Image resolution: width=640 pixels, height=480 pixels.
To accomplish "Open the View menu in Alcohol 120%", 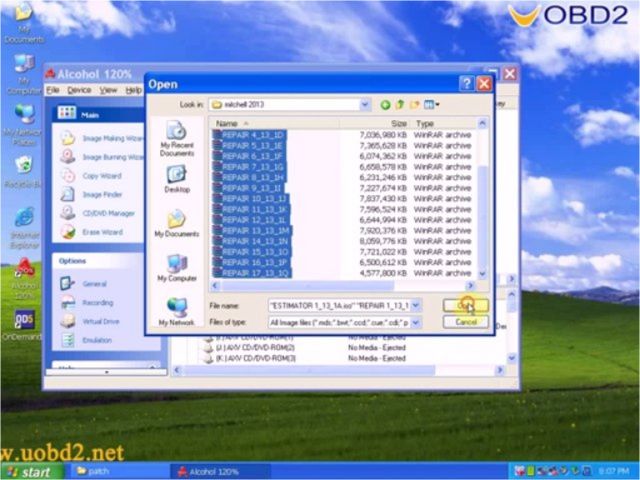I will pyautogui.click(x=107, y=90).
